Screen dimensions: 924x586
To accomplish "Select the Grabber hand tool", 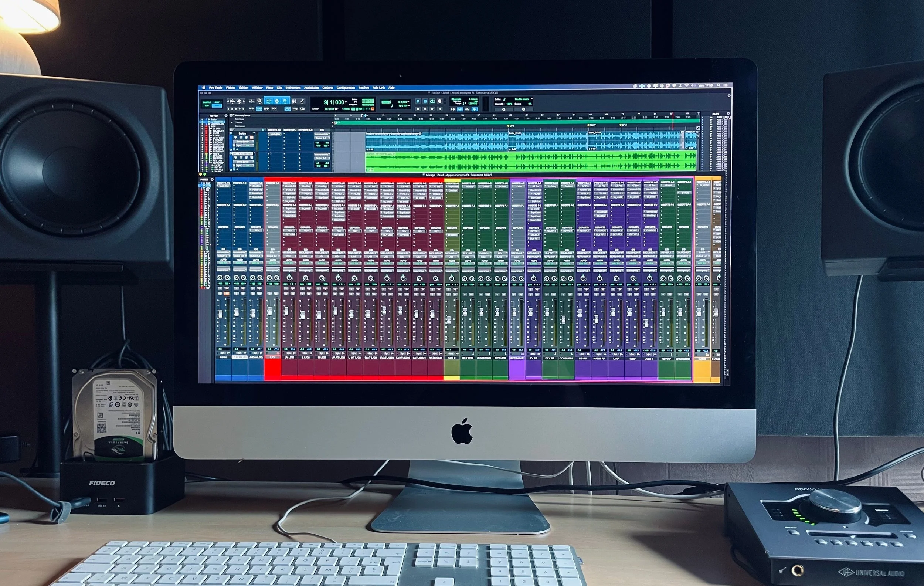I will click(x=285, y=101).
